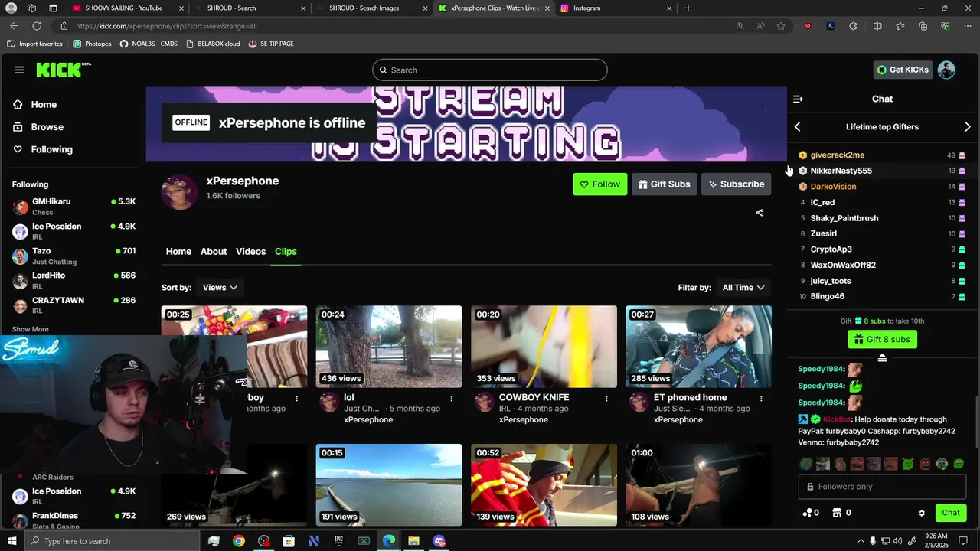Open Microsoft Store from the taskbar
The image size is (980, 551).
point(289,541)
